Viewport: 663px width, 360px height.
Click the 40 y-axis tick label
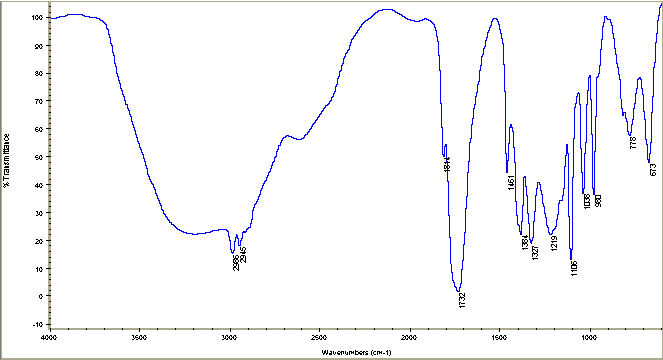(39, 185)
